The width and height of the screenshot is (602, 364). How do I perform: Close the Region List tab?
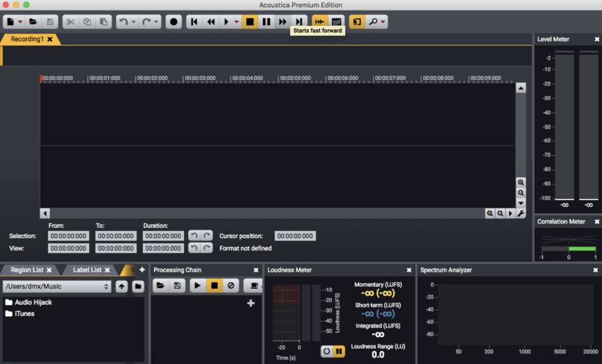pos(49,270)
